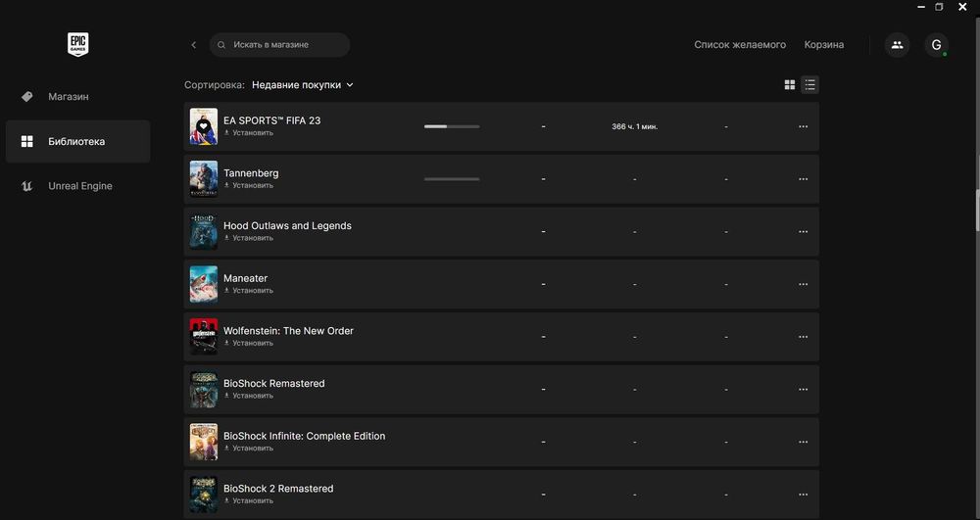This screenshot has width=980, height=520.
Task: Open more options for BioShock Remastered
Action: 804,390
